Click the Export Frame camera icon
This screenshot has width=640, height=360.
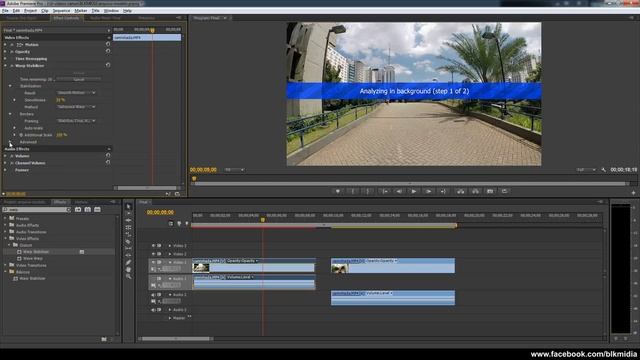490,191
